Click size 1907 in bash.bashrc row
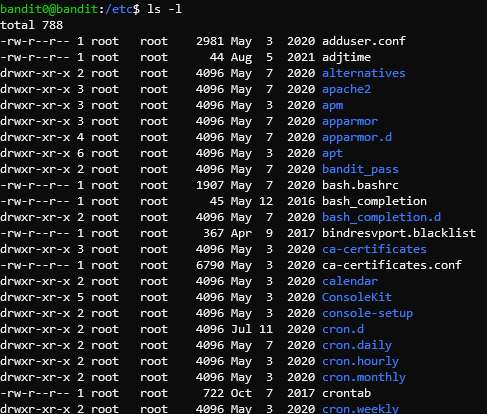Viewport: 487px width, 414px height. coord(210,185)
